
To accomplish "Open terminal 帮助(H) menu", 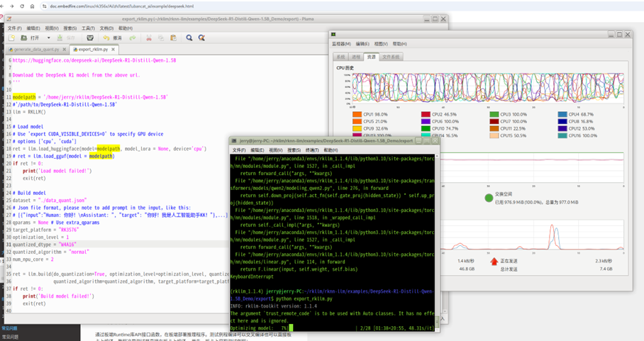I will coord(331,150).
